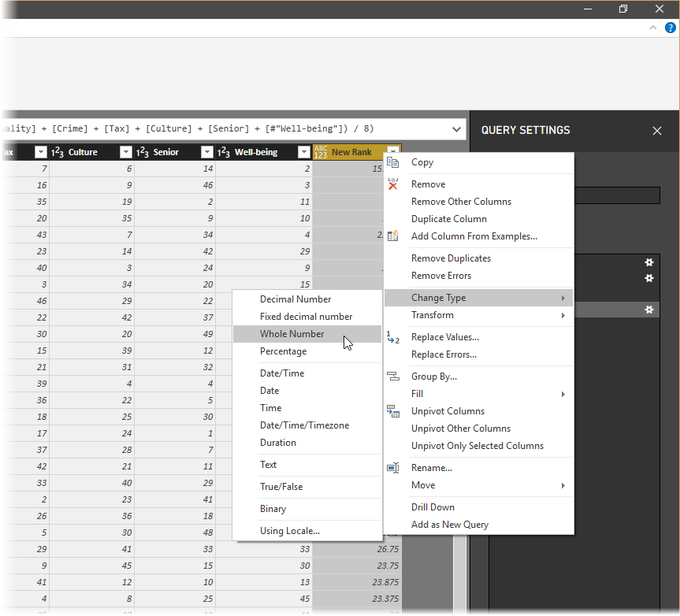680x616 pixels.
Task: Click the ABC123 data type icon on New Rank
Action: (321, 152)
